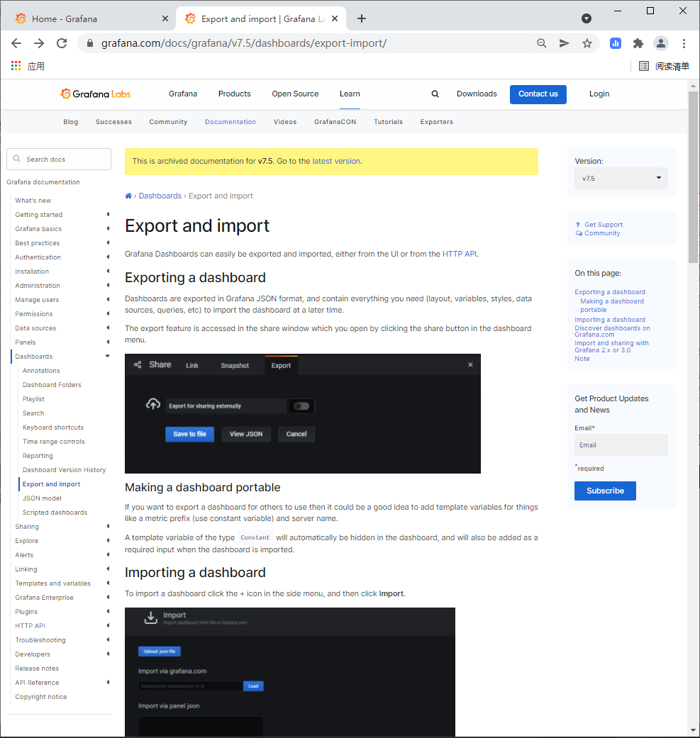Switch to the Home - Grafana tab

tap(89, 18)
